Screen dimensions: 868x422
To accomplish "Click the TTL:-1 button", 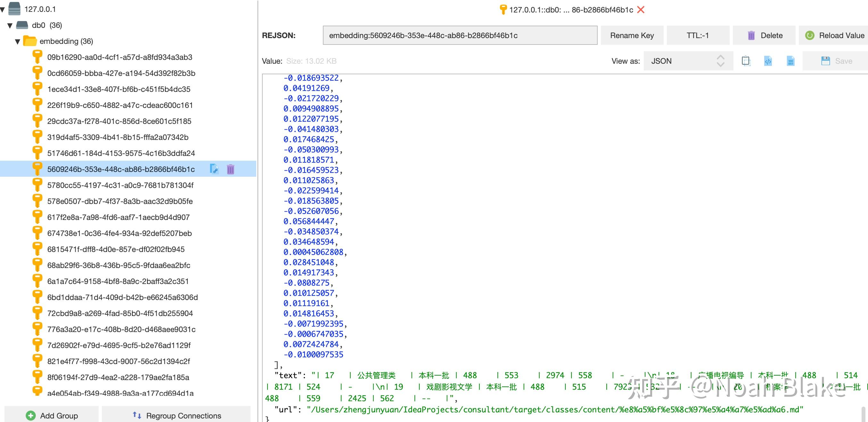I will click(698, 35).
